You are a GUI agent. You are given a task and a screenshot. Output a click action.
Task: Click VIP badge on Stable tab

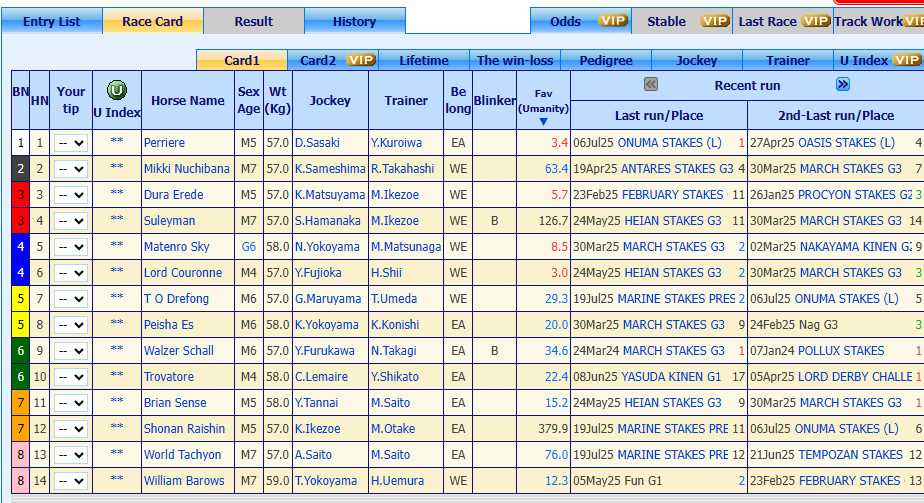click(715, 21)
